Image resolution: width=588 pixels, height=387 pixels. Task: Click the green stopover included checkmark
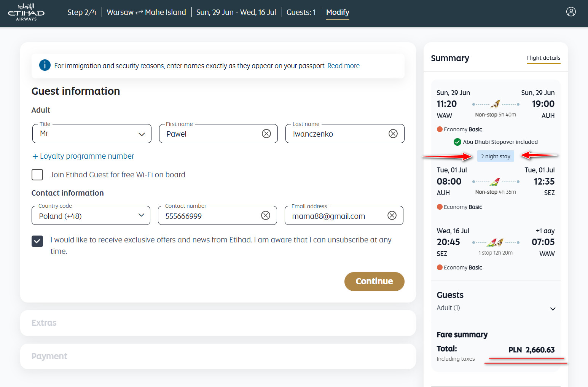click(x=457, y=142)
